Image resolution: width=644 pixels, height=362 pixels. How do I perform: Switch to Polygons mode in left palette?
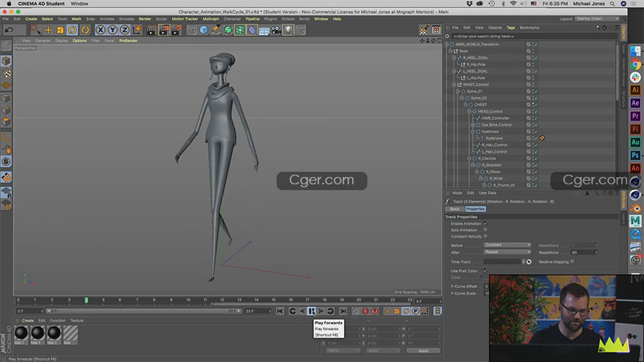tap(6, 122)
